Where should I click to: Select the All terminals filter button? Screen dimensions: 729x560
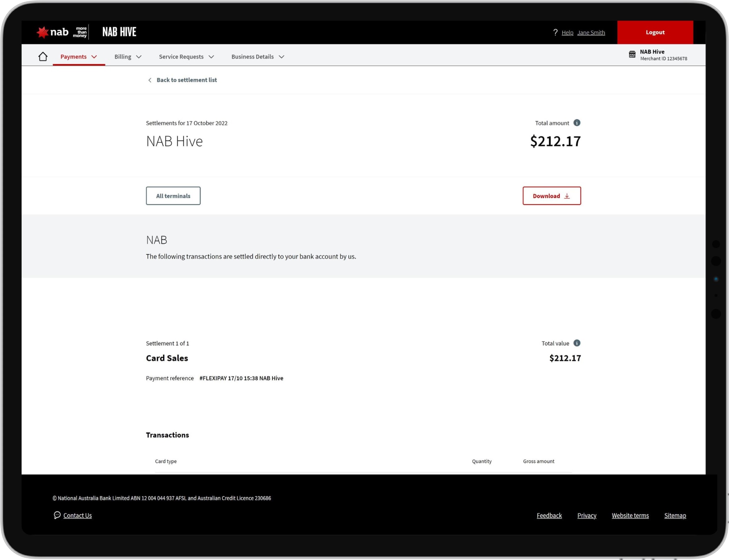click(x=173, y=196)
